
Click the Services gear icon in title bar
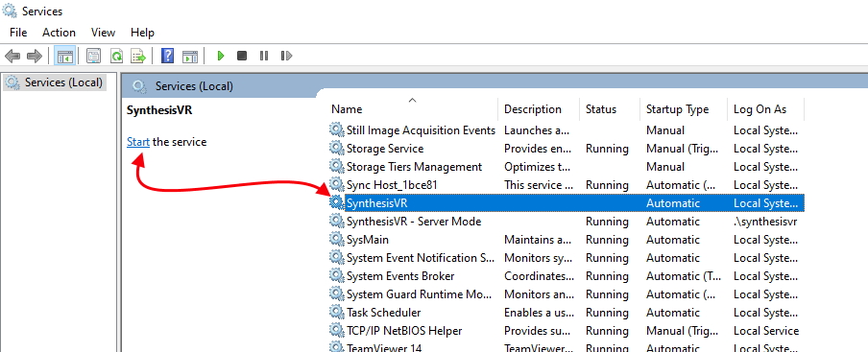point(10,11)
